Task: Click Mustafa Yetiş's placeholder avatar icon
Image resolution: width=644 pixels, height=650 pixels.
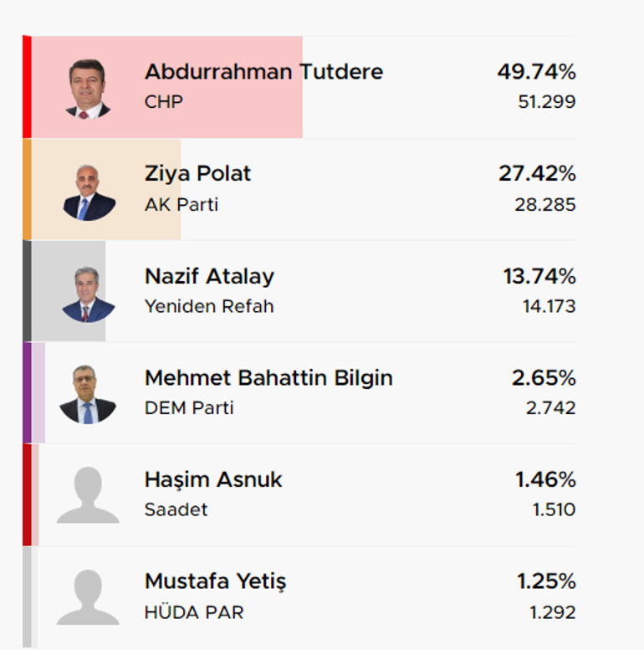Action: (88, 597)
